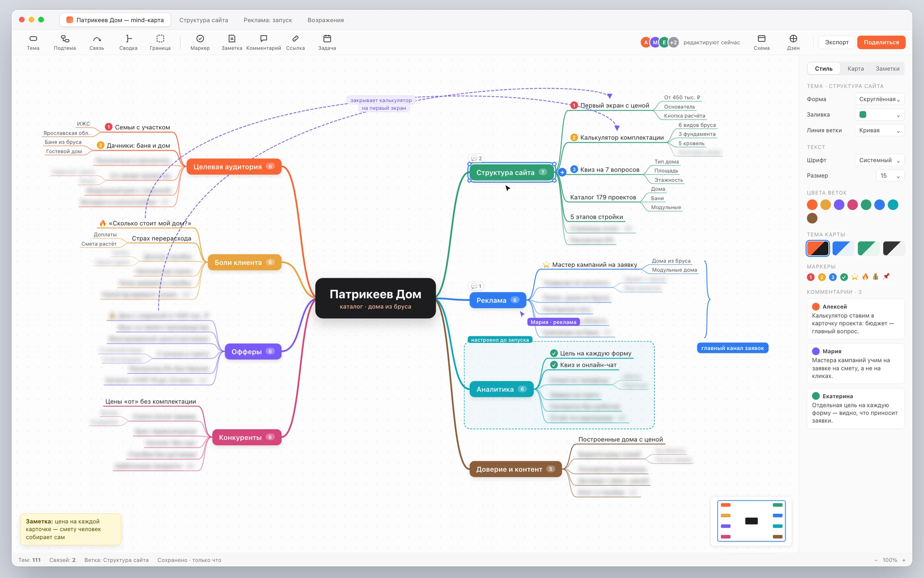924x578 pixels.
Task: Click the minimap overview thumbnail
Action: 751,521
